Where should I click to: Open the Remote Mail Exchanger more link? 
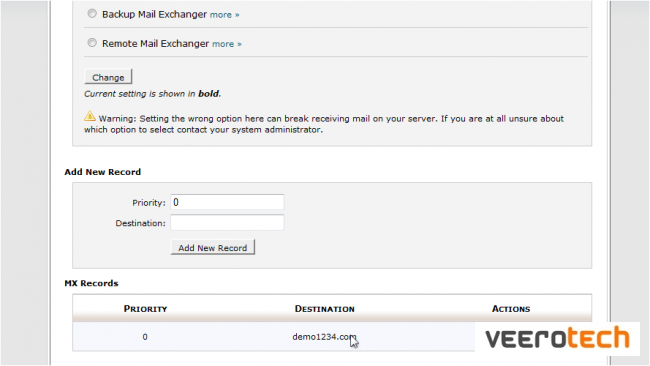click(x=227, y=44)
